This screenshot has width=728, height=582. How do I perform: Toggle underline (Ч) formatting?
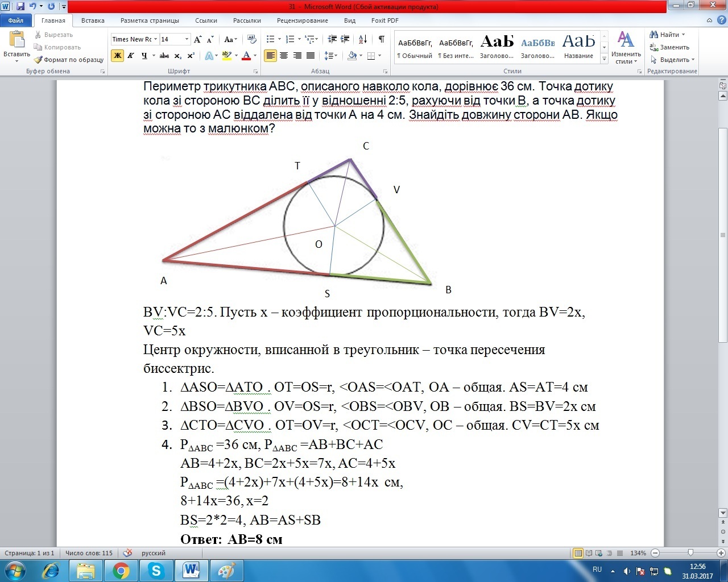point(144,56)
